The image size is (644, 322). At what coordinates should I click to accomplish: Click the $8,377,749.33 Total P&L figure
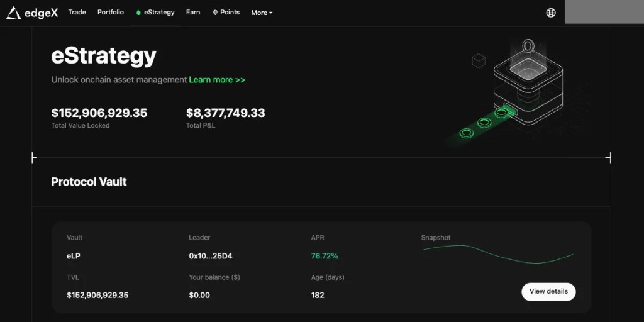226,113
